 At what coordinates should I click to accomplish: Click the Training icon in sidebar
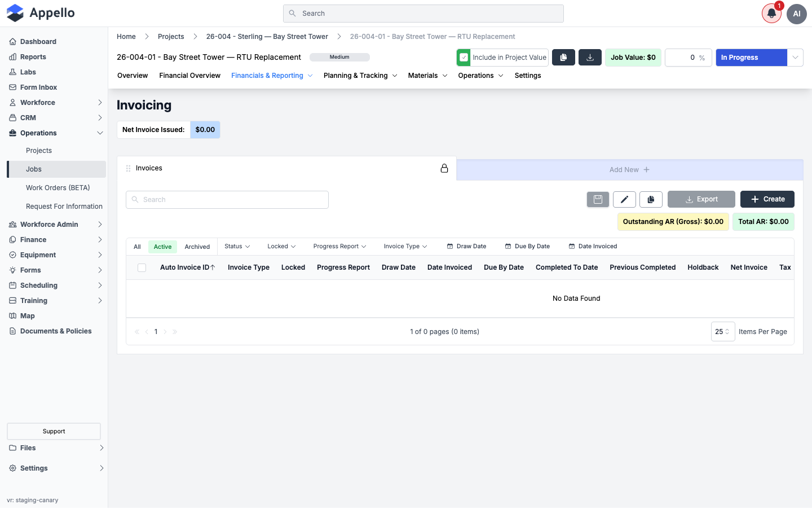click(x=12, y=301)
